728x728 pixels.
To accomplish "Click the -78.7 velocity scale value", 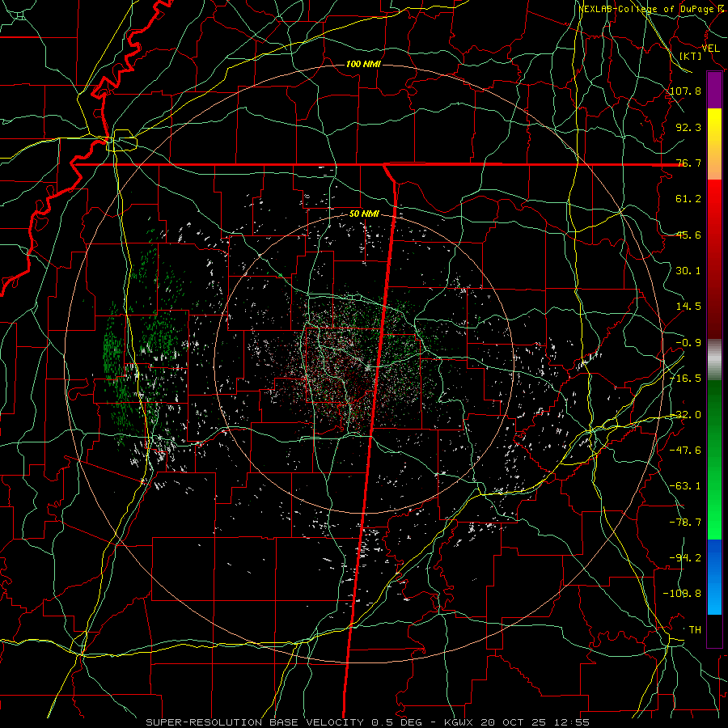I will (x=686, y=523).
